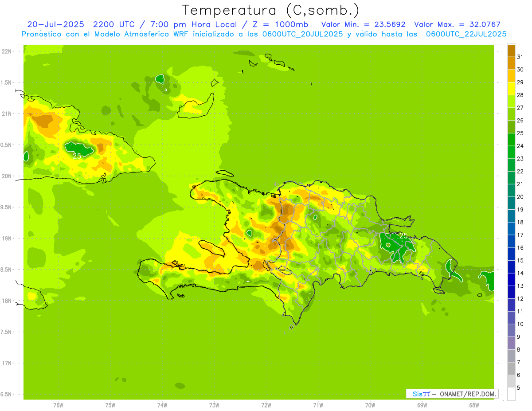Viewport: 532px width, 411px height.
Task: Click the '14' color scale label
Action: tap(520, 273)
